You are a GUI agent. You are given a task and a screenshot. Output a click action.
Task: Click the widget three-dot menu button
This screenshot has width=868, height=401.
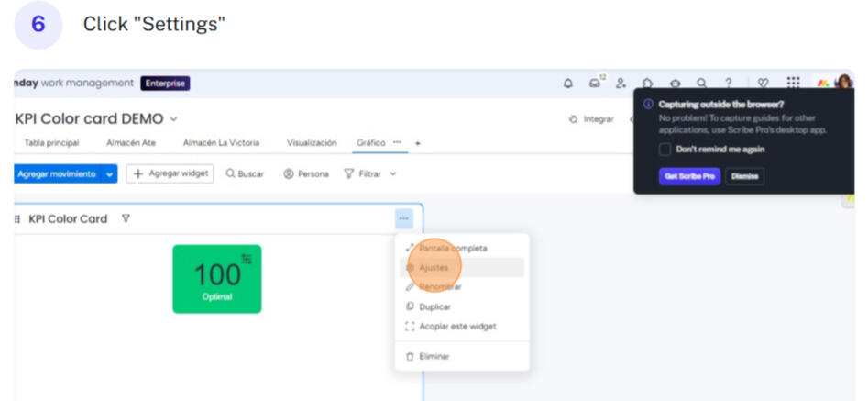click(x=404, y=219)
